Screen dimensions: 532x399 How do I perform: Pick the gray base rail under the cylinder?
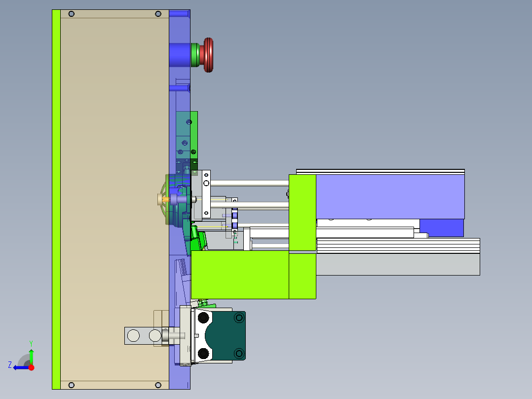pos(398,264)
